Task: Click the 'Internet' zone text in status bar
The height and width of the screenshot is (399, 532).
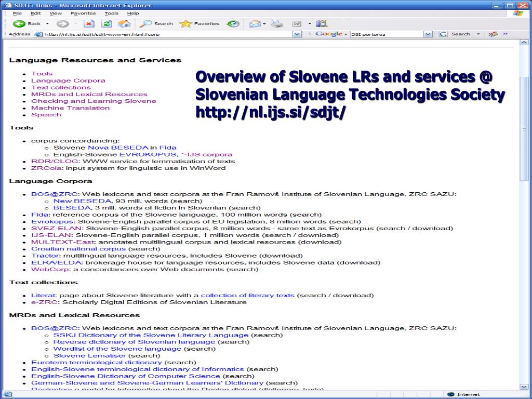Action: click(x=468, y=394)
